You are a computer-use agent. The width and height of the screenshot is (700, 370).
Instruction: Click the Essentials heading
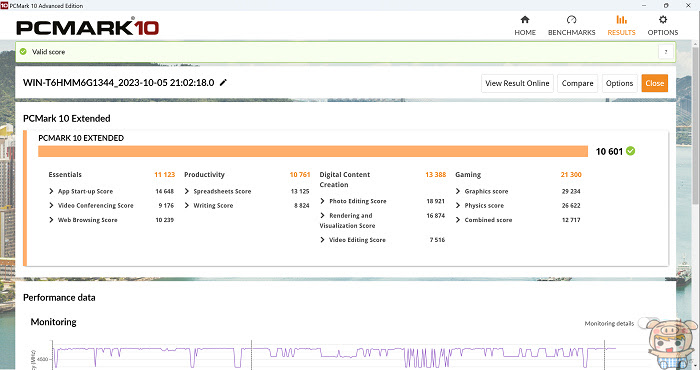point(65,175)
